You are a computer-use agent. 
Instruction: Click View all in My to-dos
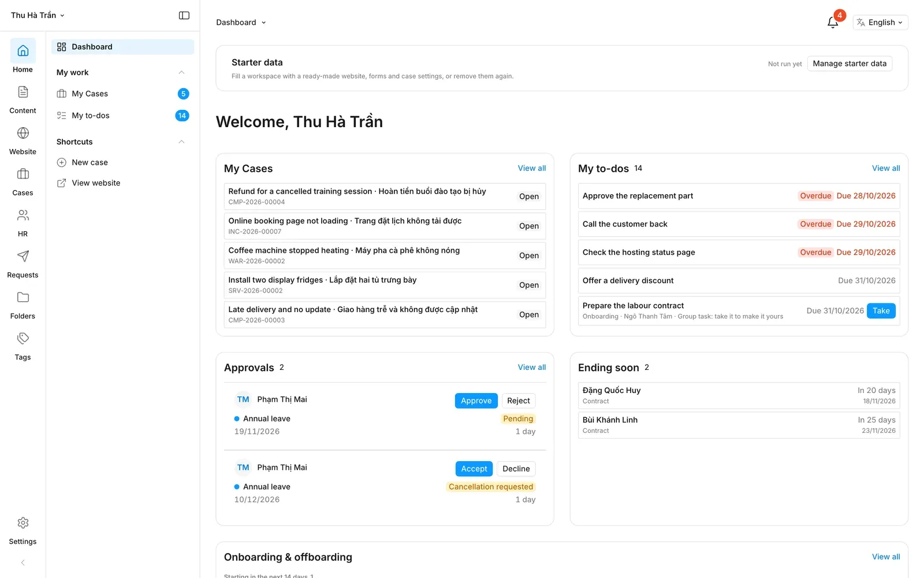coord(886,168)
